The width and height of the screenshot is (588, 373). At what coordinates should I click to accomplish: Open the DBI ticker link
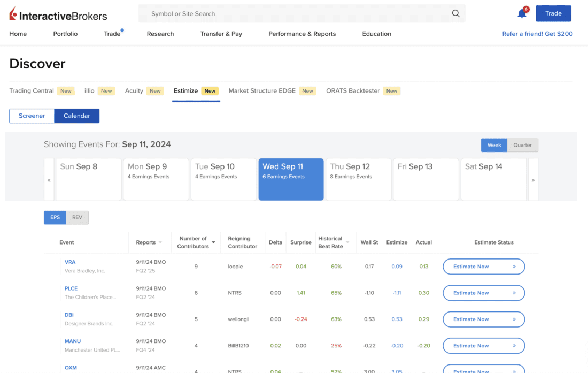coord(69,315)
